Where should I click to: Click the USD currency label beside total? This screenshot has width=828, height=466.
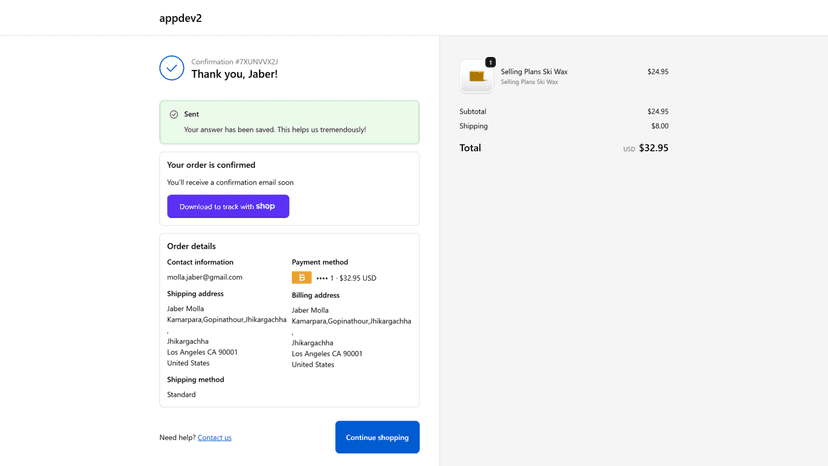click(629, 150)
